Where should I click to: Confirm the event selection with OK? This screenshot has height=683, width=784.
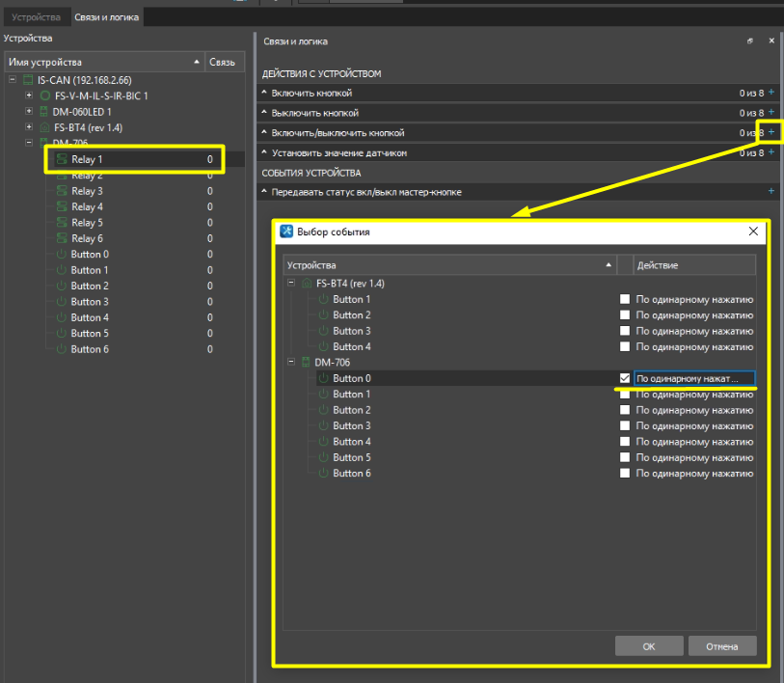[649, 646]
